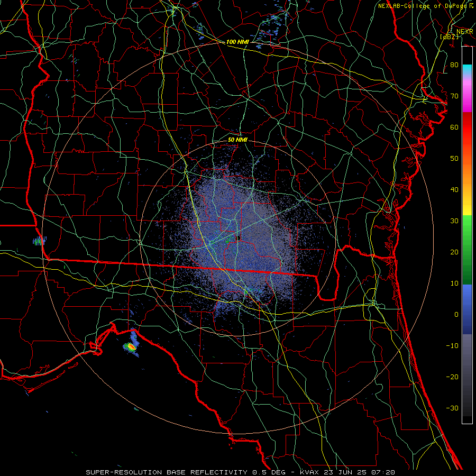Click the 100 NMI range ring label

coord(237,42)
